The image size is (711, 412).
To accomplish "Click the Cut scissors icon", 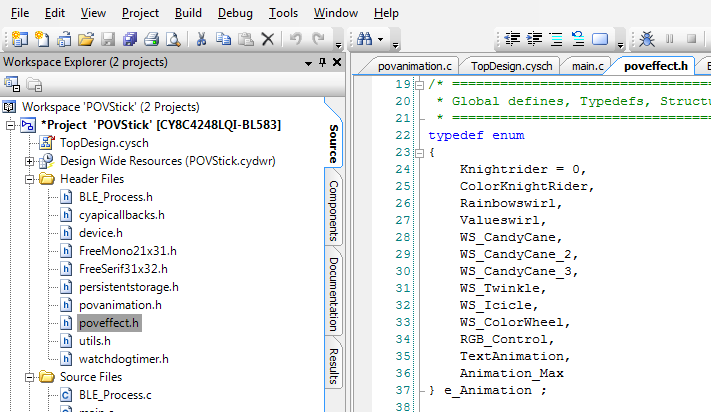I will (x=201, y=39).
